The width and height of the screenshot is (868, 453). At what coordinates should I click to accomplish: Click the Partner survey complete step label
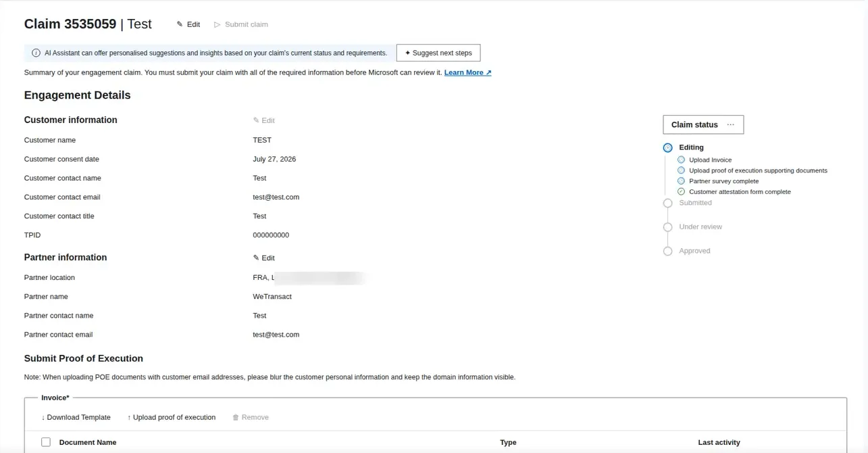tap(724, 181)
